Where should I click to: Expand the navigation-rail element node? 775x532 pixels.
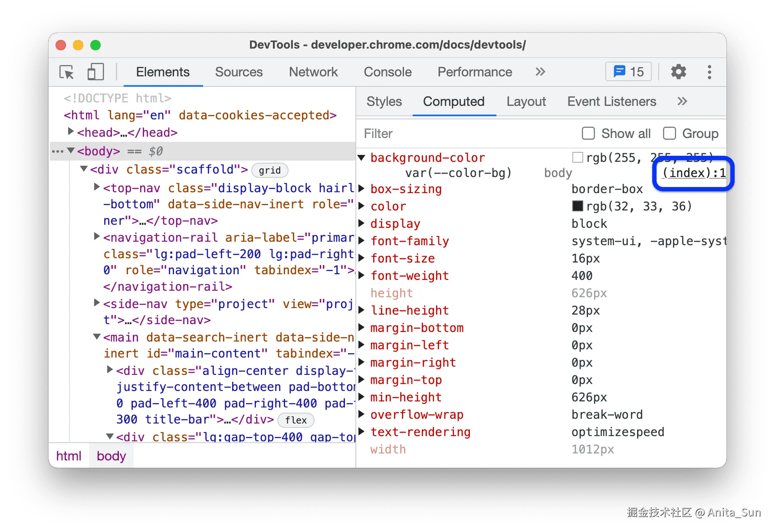pyautogui.click(x=97, y=237)
